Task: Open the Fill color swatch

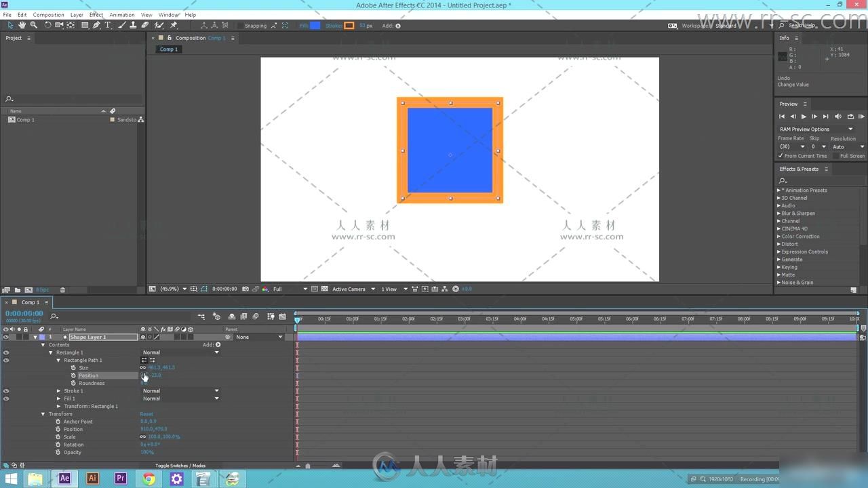Action: click(x=315, y=26)
